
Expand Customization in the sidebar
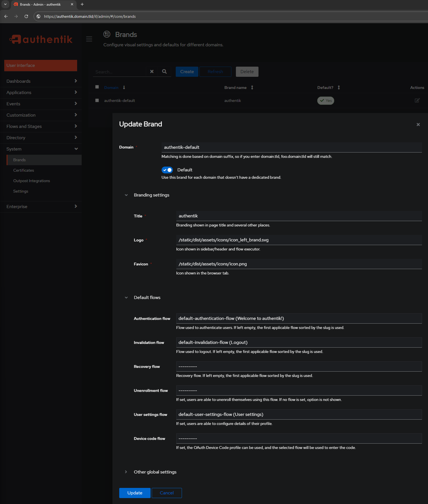point(41,115)
